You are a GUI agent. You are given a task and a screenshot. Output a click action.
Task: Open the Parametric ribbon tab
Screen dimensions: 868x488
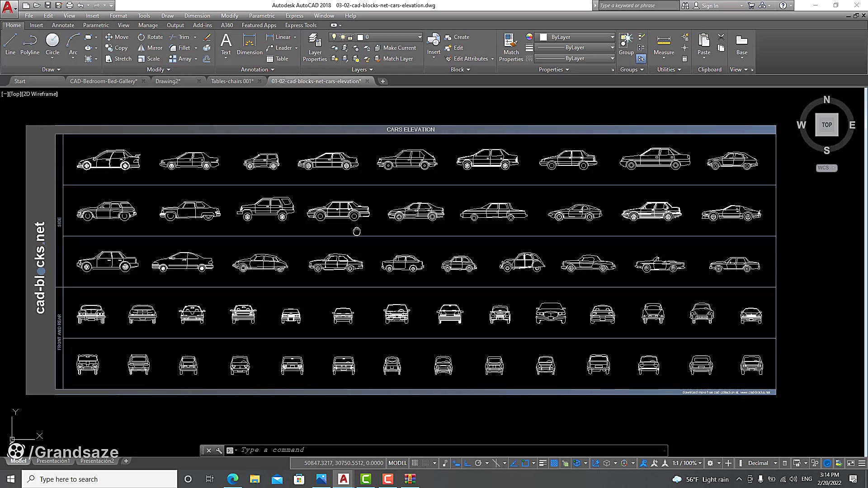(x=96, y=25)
